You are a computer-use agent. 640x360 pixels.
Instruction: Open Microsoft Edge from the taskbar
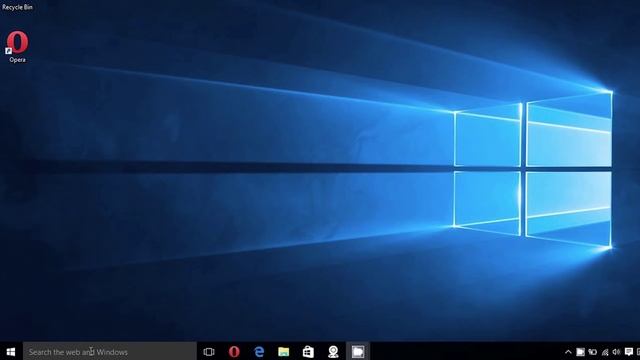pos(259,351)
